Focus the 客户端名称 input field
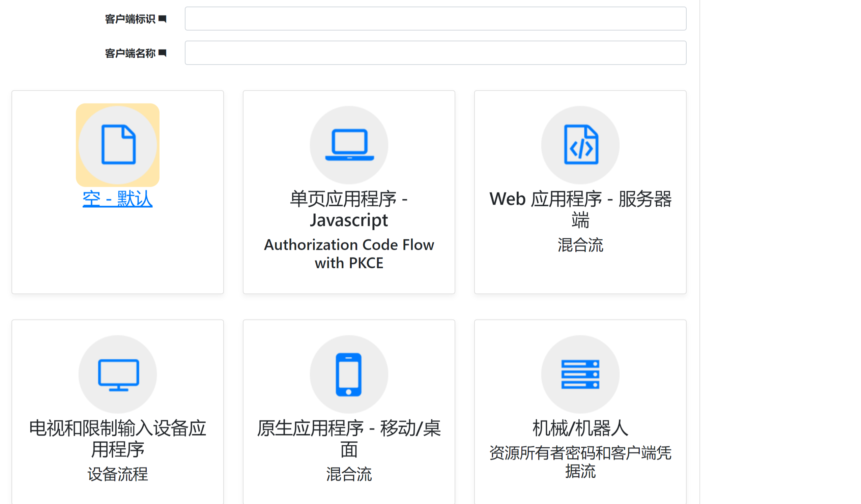 436,53
